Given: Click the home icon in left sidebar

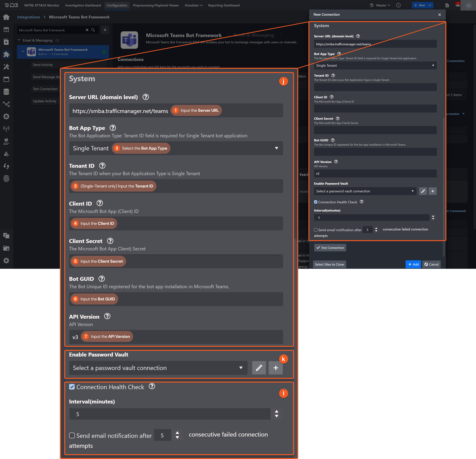Looking at the screenshot, I should point(6,17).
